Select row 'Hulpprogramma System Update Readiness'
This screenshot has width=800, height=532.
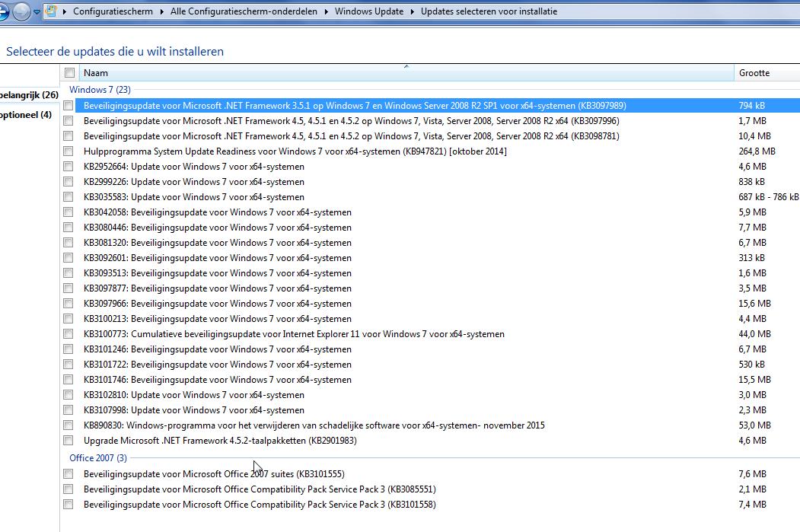[x=437, y=151]
